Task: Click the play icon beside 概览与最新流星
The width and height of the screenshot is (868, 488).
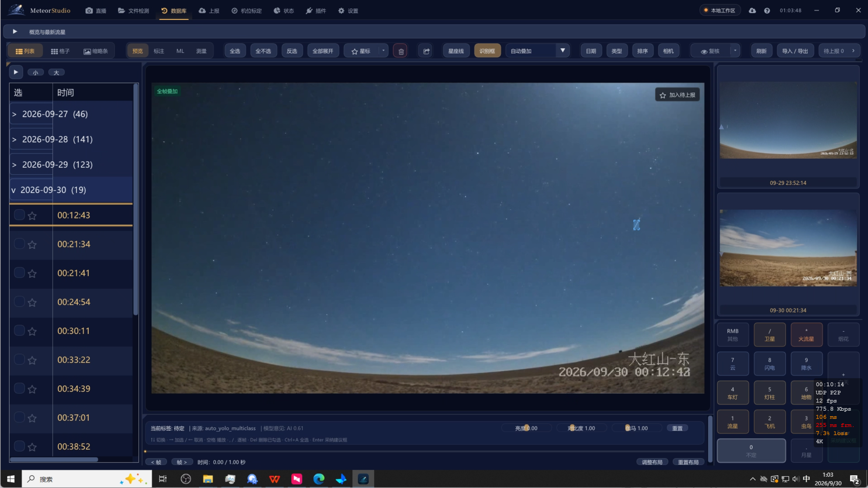Action: point(15,32)
